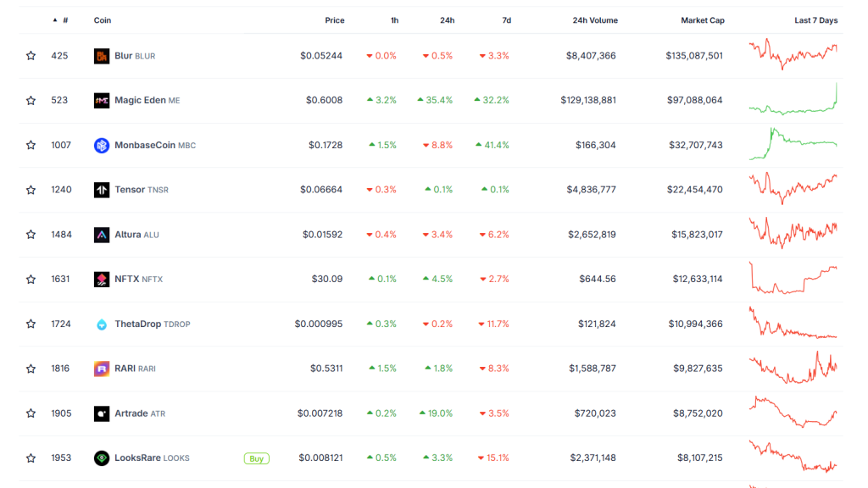Click the Magic Eden logo icon

click(102, 100)
